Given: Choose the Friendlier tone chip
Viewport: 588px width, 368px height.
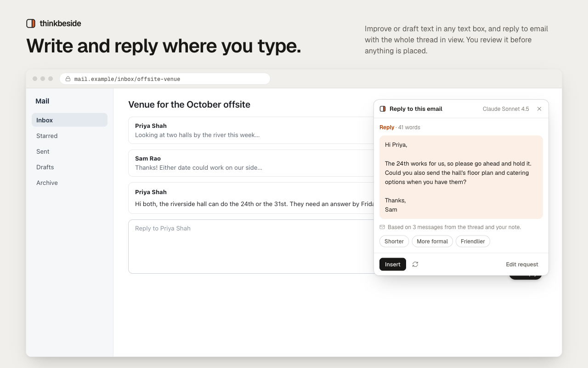Looking at the screenshot, I should [x=473, y=241].
